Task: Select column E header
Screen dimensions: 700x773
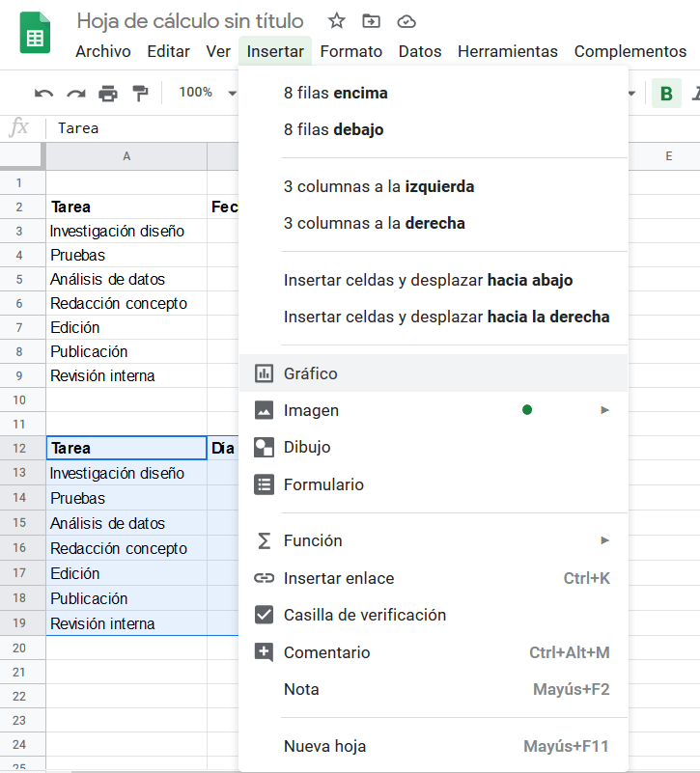Action: [x=668, y=156]
